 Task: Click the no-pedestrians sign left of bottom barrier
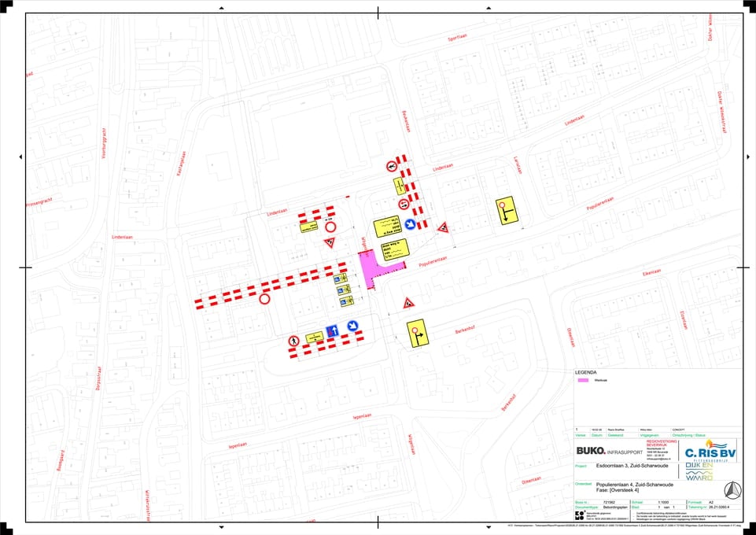point(293,341)
